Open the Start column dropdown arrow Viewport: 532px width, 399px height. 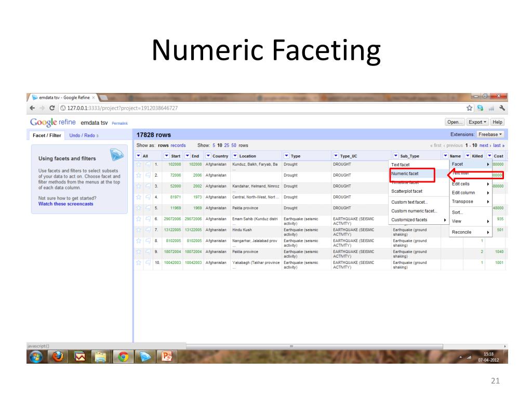tap(167, 156)
